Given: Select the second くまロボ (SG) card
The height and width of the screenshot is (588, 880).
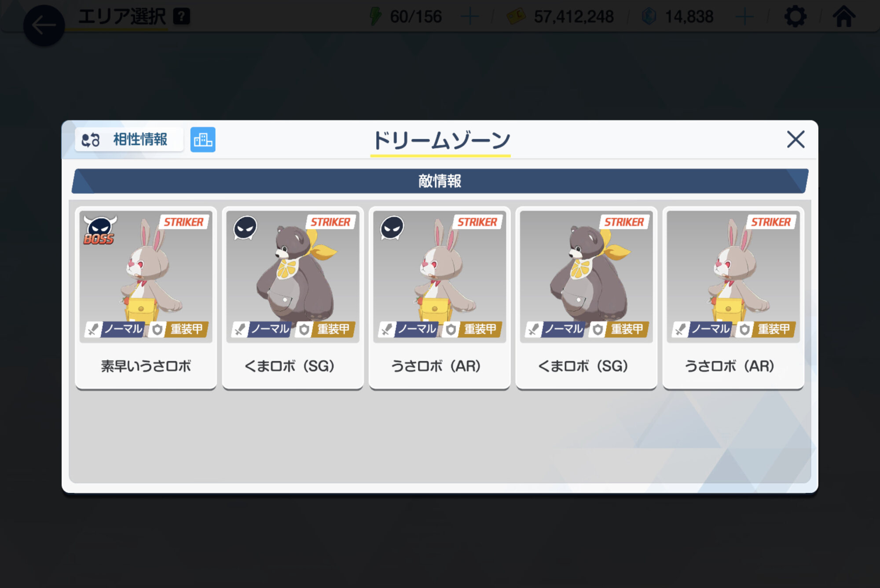Looking at the screenshot, I should pos(587,298).
